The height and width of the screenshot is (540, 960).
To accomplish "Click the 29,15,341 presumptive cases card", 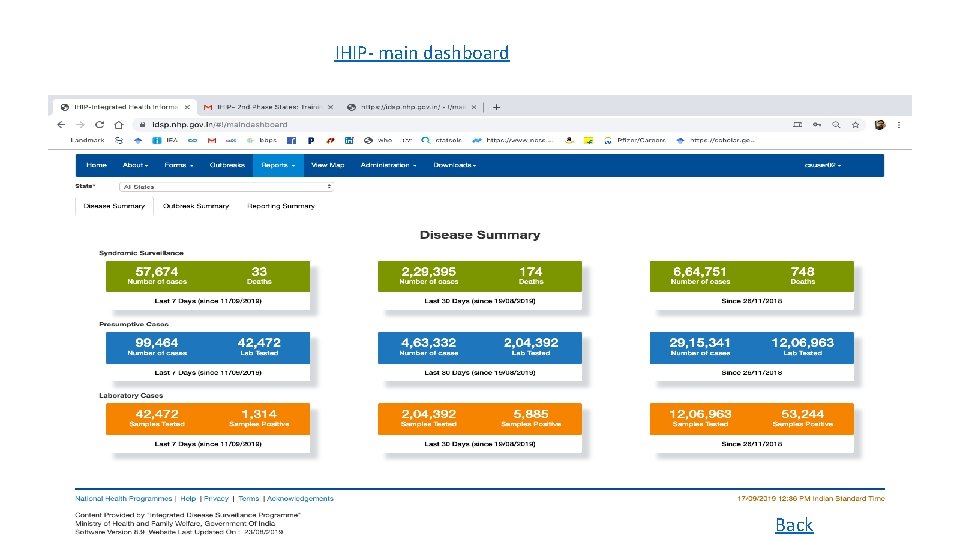I will coord(752,357).
